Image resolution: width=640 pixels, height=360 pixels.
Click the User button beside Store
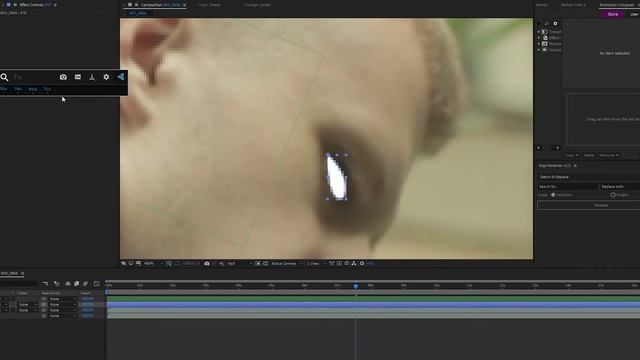634,14
